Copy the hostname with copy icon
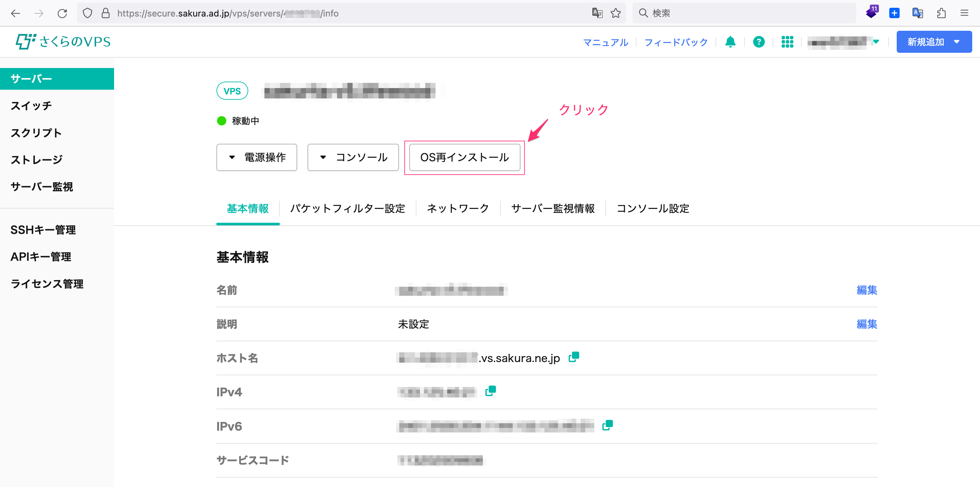Viewport: 980px width, 487px height. pos(573,357)
